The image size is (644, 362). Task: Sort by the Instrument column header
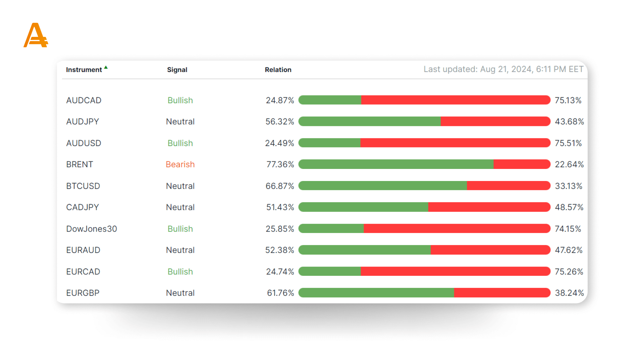pyautogui.click(x=84, y=70)
